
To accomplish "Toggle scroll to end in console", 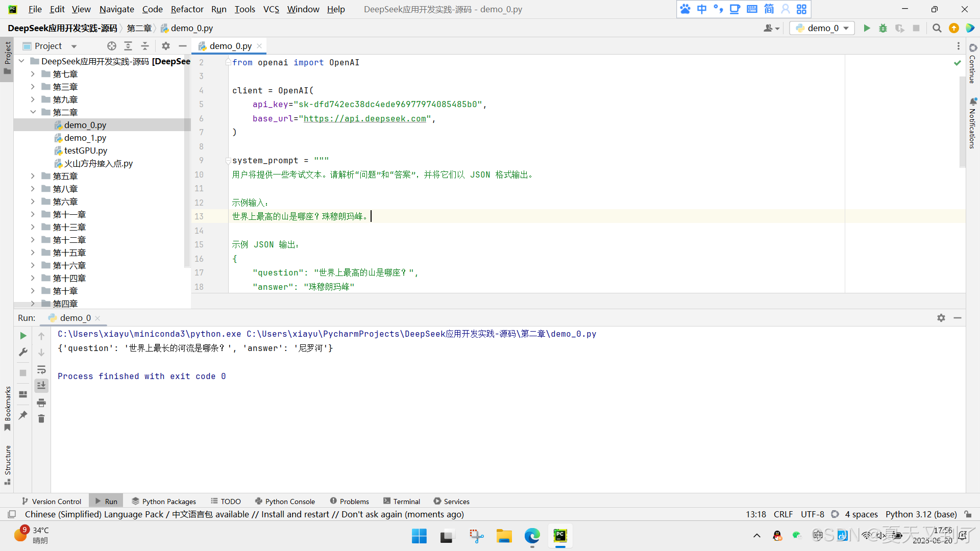I will point(41,386).
